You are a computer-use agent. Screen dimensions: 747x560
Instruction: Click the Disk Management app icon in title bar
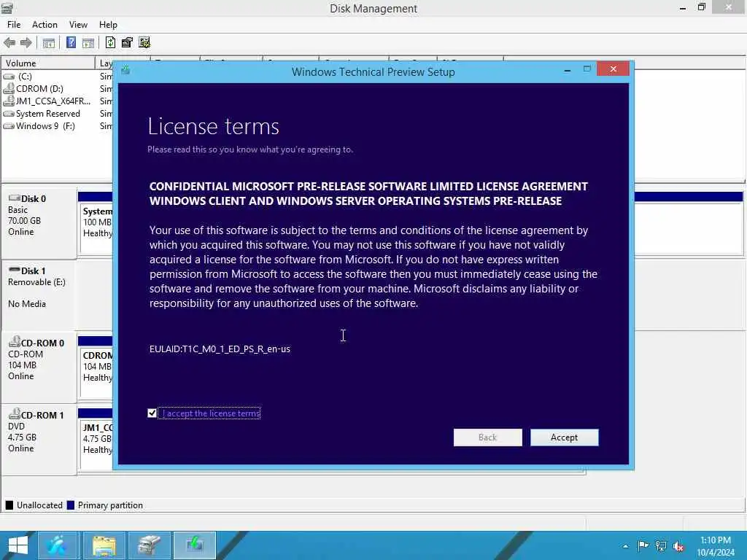tap(7, 7)
